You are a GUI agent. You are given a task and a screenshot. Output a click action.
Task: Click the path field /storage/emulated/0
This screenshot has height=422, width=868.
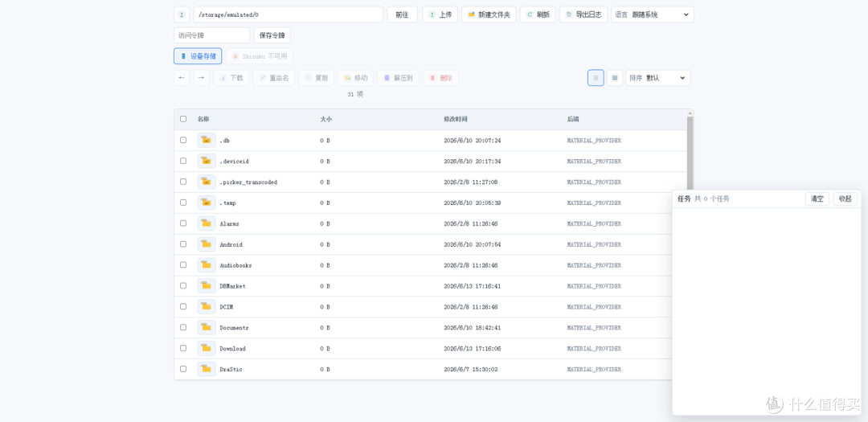click(288, 14)
